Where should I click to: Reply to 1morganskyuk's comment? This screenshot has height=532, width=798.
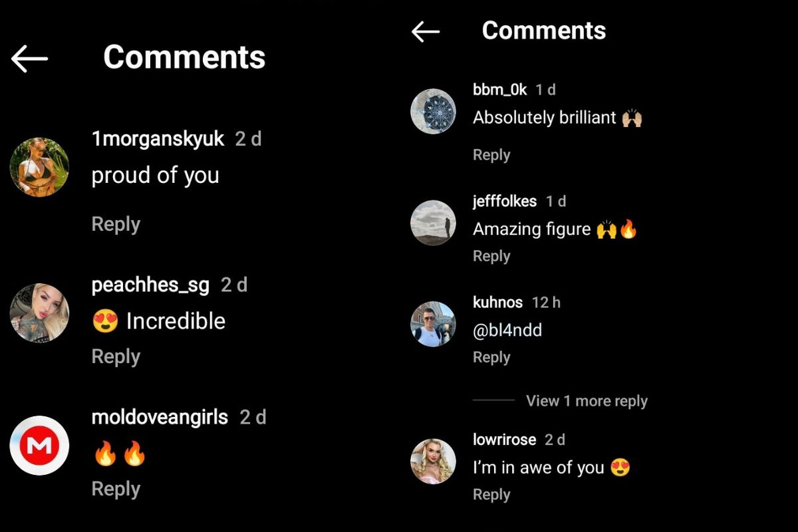tap(116, 224)
